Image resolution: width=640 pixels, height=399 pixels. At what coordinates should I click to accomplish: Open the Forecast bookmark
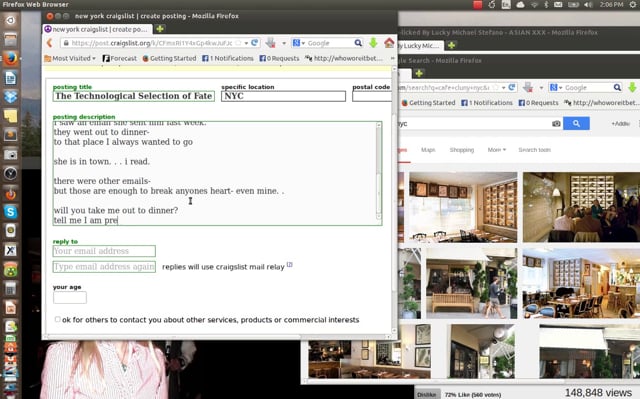[120, 58]
